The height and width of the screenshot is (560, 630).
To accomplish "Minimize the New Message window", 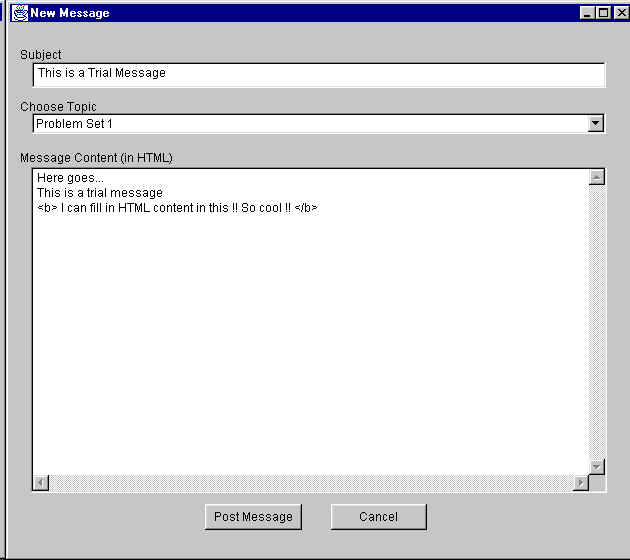I will [587, 13].
